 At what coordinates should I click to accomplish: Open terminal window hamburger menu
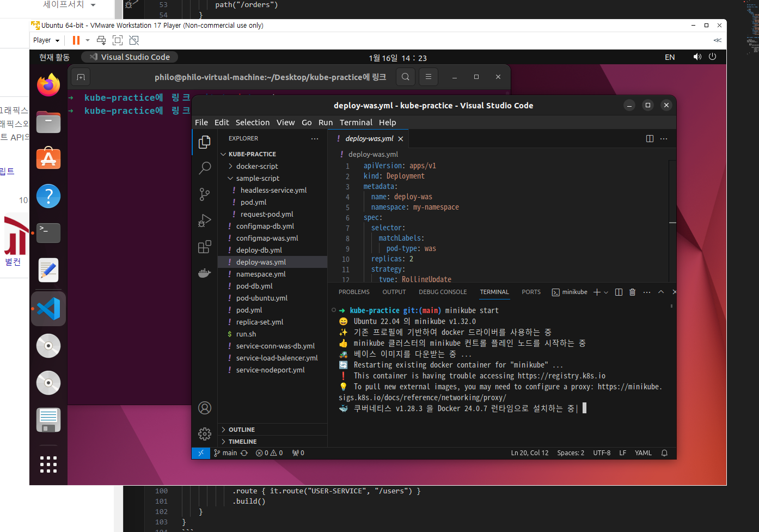[429, 77]
